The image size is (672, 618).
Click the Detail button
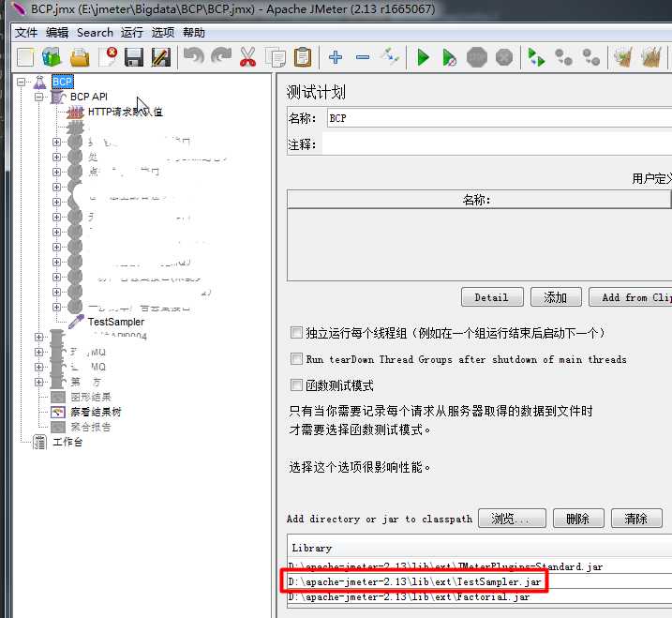tap(492, 297)
